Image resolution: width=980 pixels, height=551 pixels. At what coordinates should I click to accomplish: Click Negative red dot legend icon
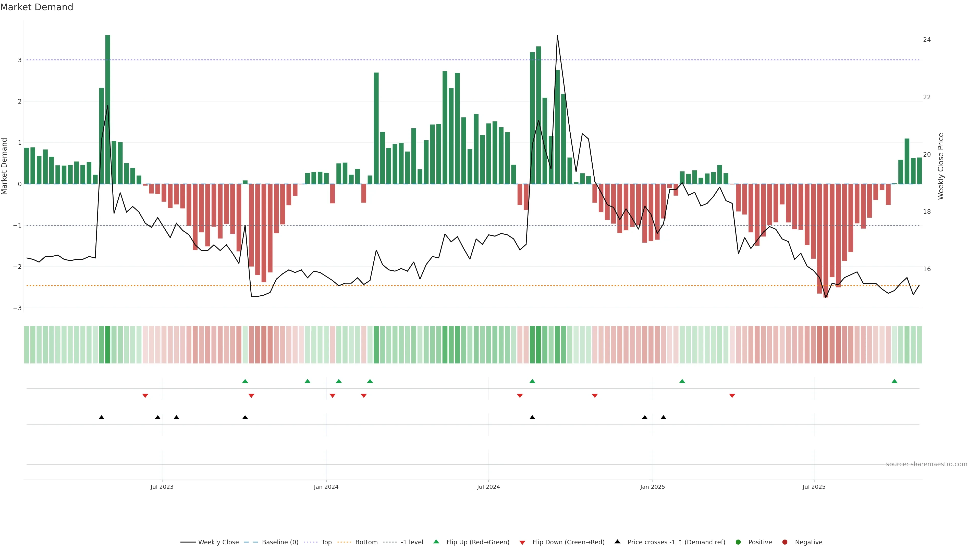[x=785, y=542]
